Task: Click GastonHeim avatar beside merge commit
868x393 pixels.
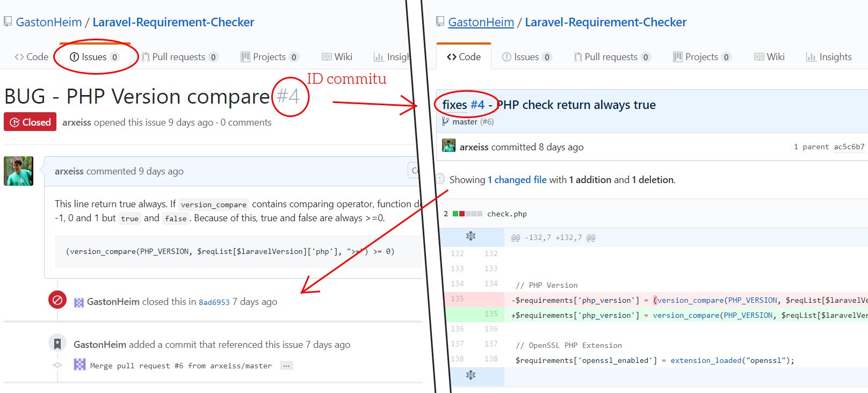Action: pyautogui.click(x=79, y=365)
